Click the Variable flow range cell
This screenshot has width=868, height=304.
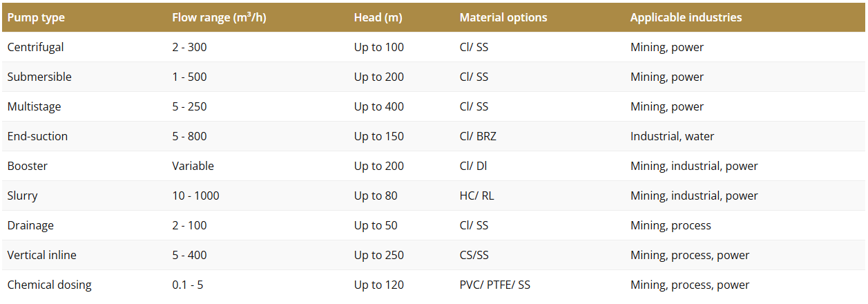coord(193,166)
